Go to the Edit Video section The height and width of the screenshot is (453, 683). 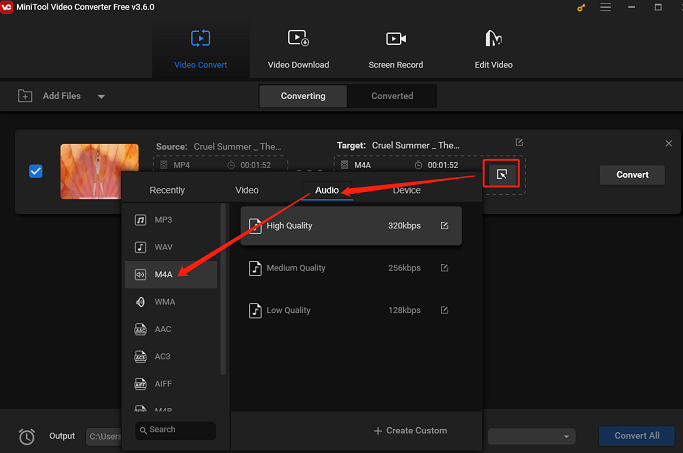pos(493,50)
